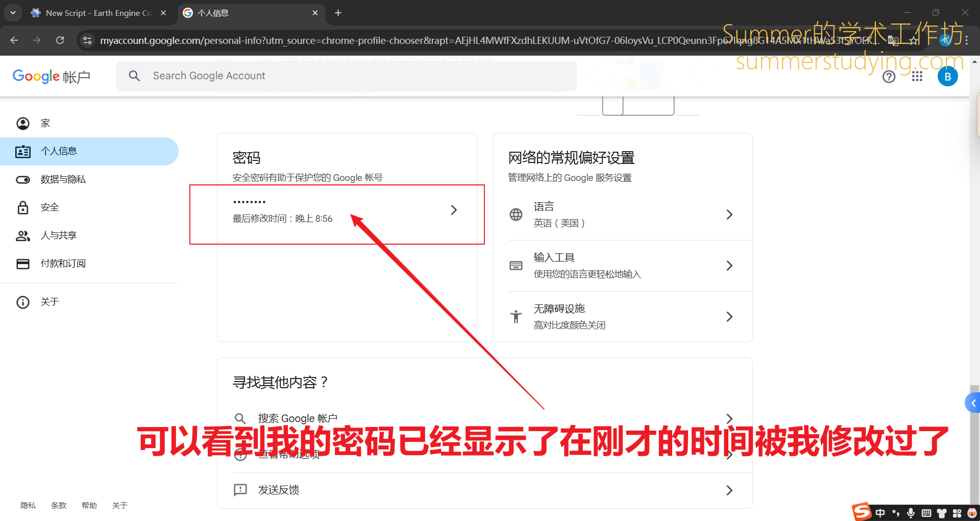Click the globe icon beside 语言

pyautogui.click(x=516, y=215)
